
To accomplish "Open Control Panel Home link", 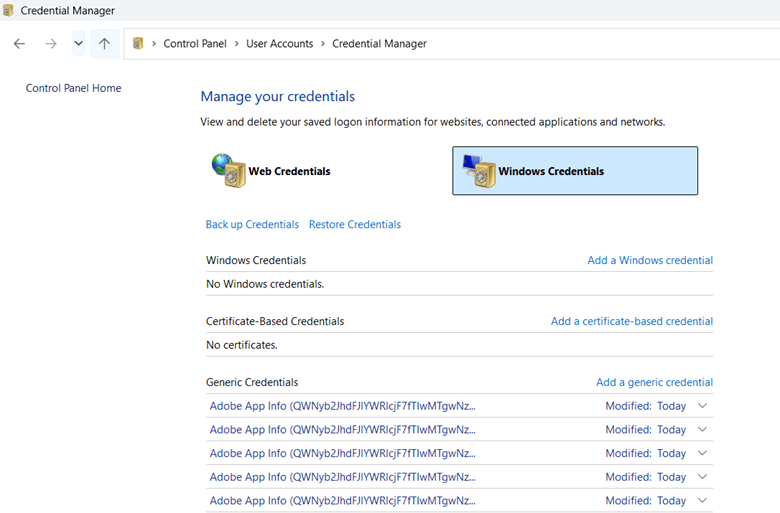I will pyautogui.click(x=74, y=88).
